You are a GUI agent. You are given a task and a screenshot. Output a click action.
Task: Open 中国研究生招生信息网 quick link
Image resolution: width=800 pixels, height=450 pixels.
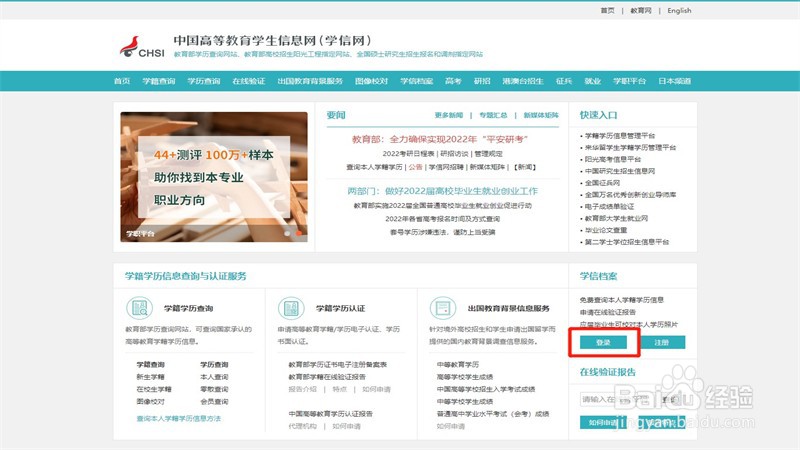click(x=620, y=171)
